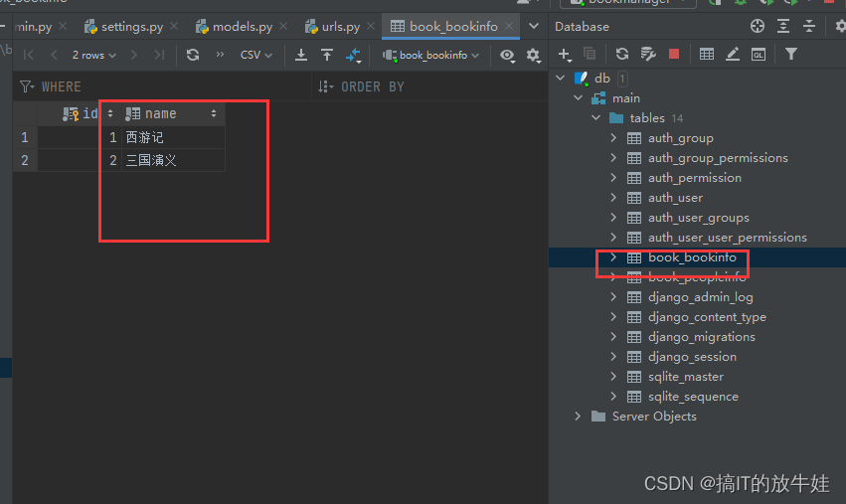The width and height of the screenshot is (846, 504).
Task: Select the cell containing 三国演义
Action: tap(173, 160)
